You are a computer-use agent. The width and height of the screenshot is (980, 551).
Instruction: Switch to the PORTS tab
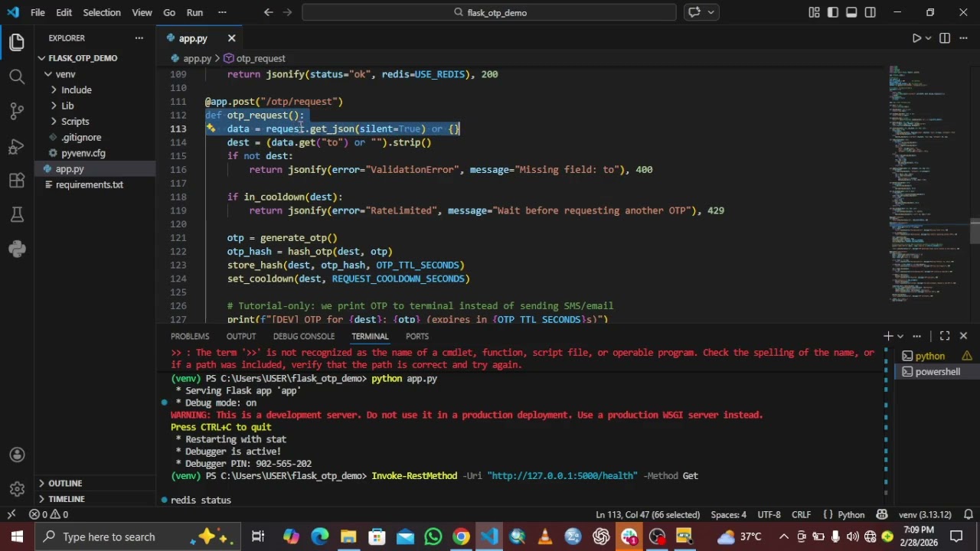point(417,337)
